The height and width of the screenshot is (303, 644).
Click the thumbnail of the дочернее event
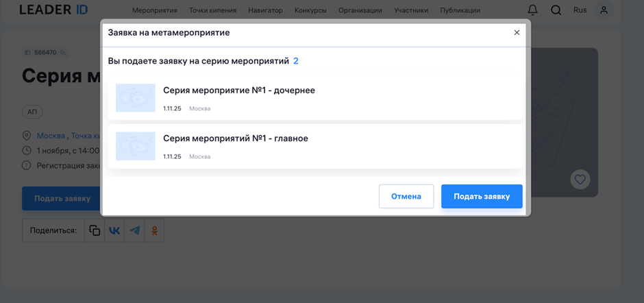(x=136, y=98)
